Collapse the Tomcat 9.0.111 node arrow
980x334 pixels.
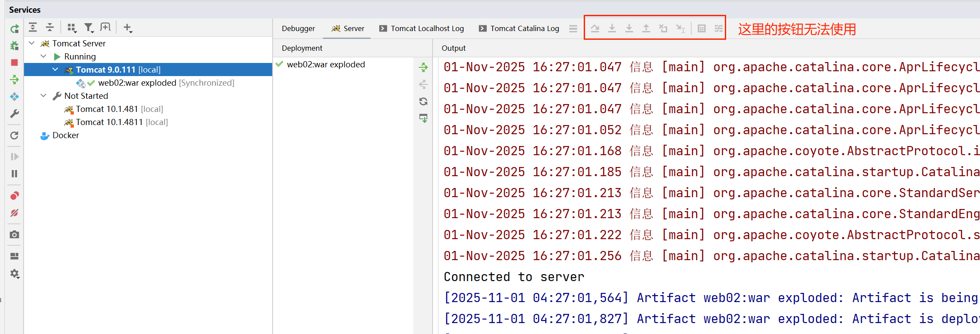[x=55, y=70]
